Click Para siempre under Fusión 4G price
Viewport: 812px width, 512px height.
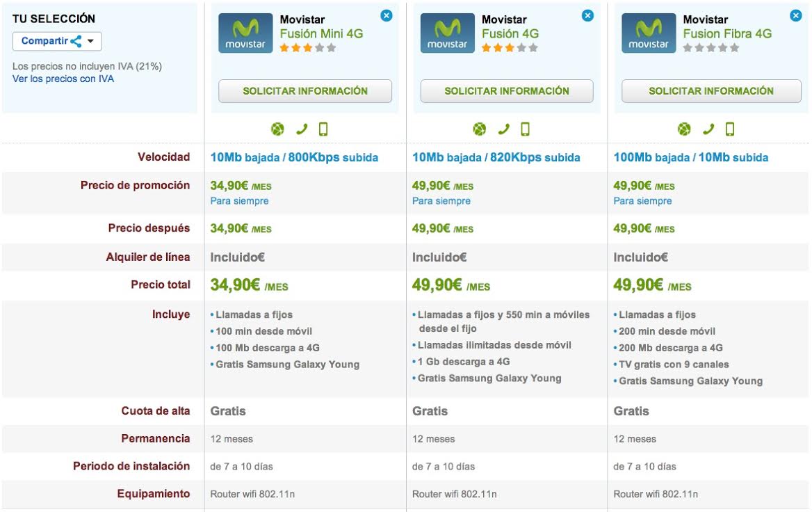tap(441, 201)
